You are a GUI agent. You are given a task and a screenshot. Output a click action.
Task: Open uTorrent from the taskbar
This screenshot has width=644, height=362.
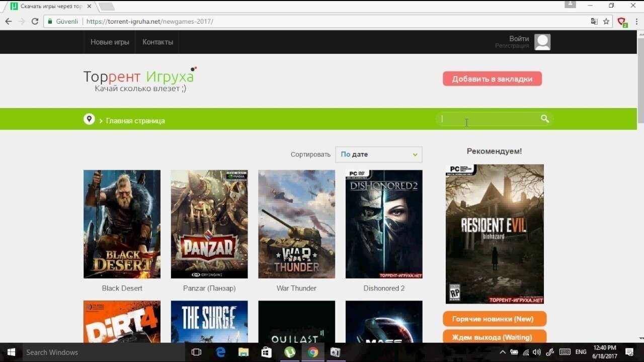289,352
